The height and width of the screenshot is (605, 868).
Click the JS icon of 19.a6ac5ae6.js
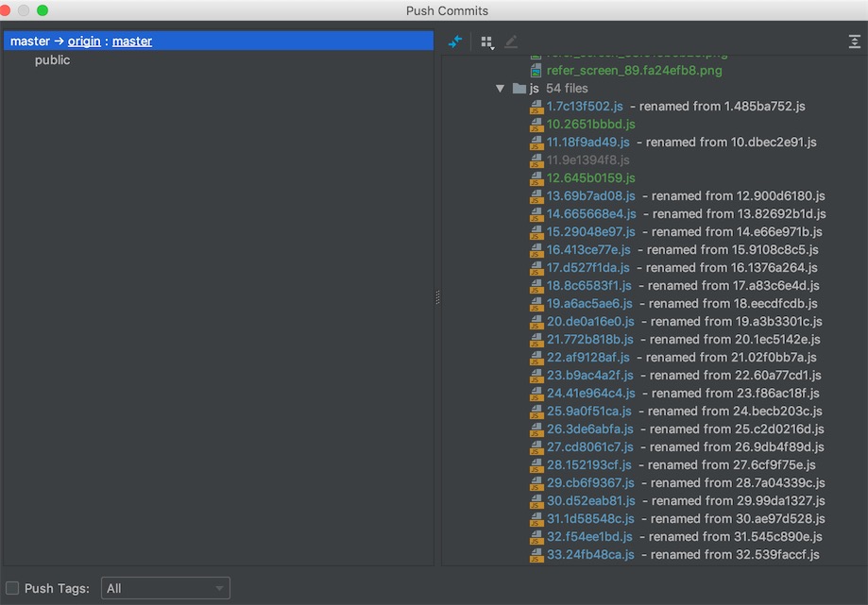pos(536,304)
